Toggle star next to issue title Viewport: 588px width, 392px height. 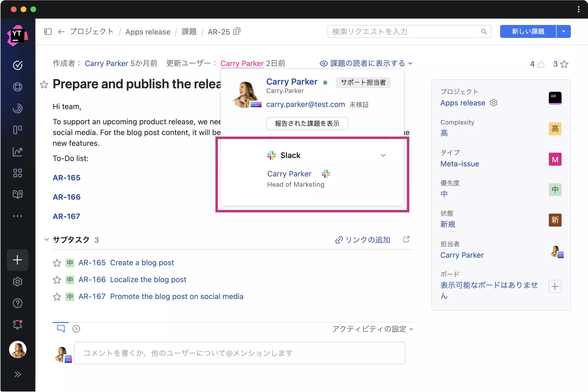tap(44, 84)
